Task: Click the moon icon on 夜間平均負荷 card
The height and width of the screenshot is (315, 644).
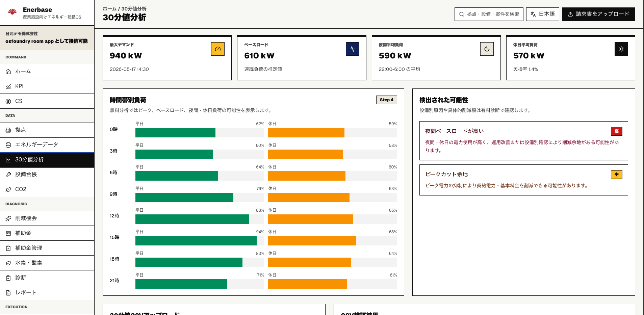Action: pos(487,49)
